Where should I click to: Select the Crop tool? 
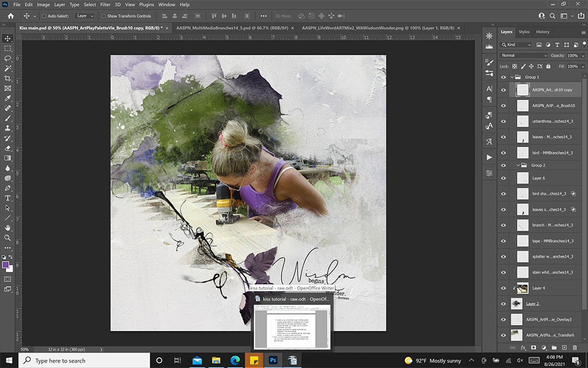tap(8, 78)
